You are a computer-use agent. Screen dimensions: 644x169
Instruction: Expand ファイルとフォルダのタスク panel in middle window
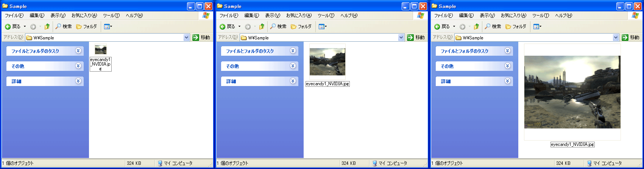pos(293,51)
